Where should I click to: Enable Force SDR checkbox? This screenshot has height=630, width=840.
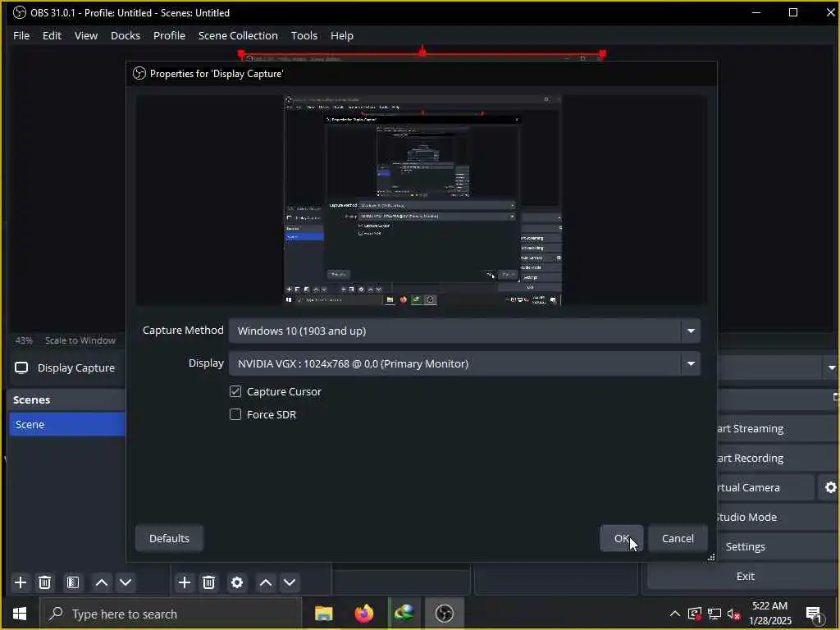[235, 414]
